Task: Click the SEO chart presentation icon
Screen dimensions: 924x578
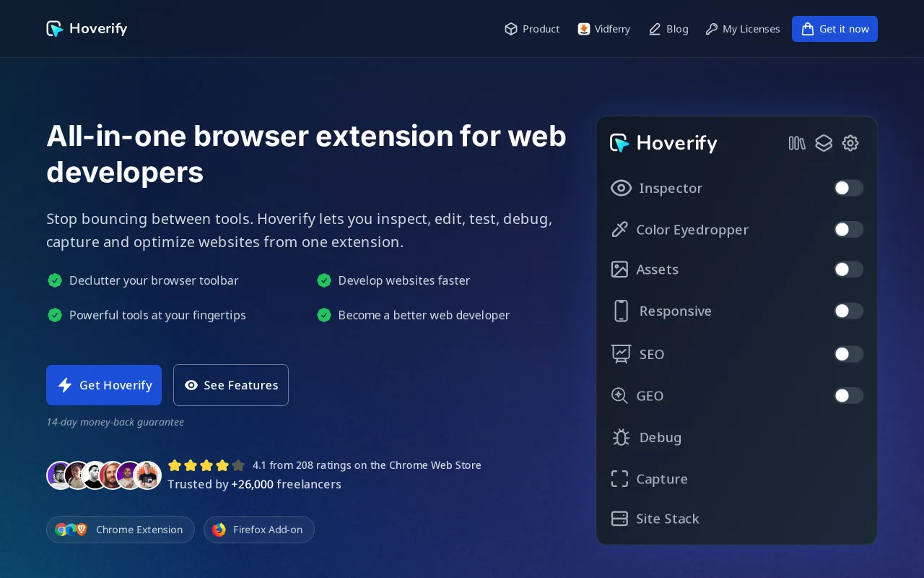Action: click(621, 353)
